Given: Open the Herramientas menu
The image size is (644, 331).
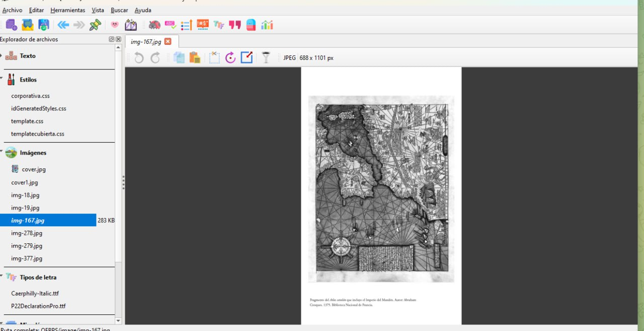Looking at the screenshot, I should [x=68, y=10].
